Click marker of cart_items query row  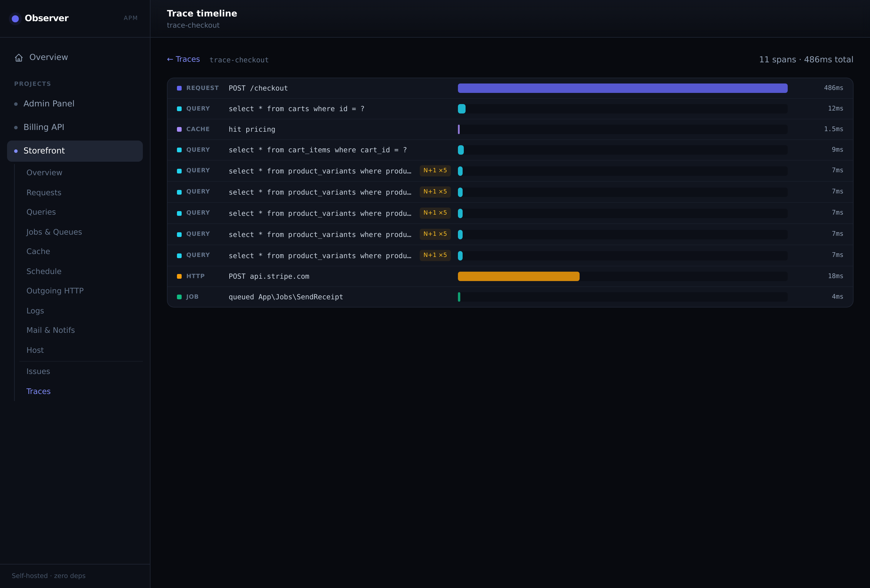(179, 150)
